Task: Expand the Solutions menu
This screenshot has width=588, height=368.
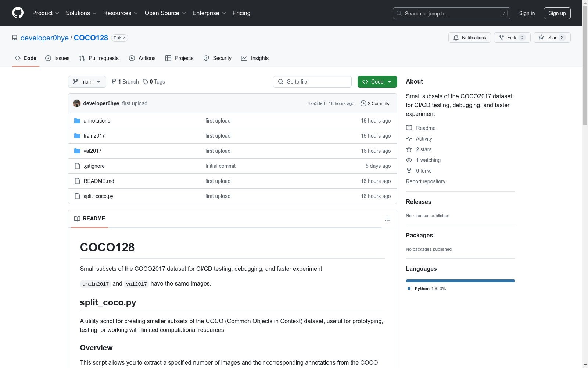Action: coord(81,13)
